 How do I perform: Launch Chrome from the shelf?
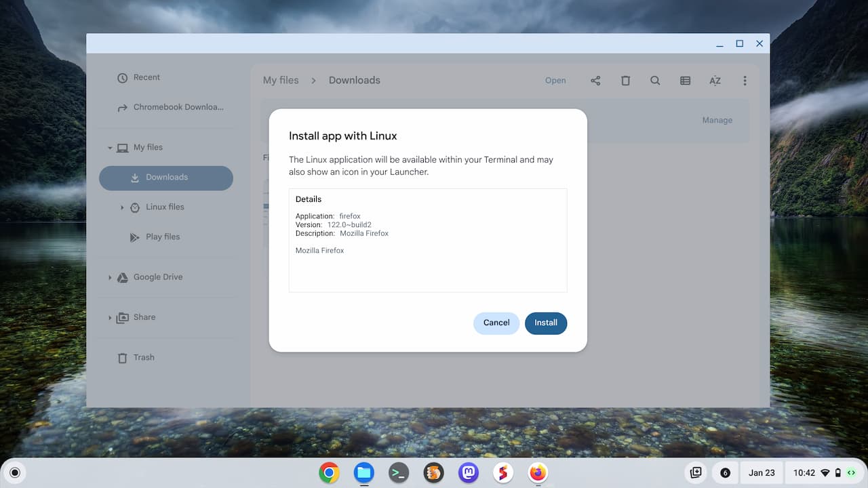coord(330,472)
